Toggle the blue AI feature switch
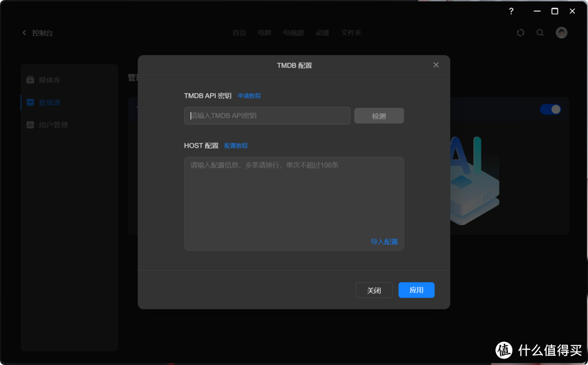Image resolution: width=588 pixels, height=365 pixels. tap(550, 109)
